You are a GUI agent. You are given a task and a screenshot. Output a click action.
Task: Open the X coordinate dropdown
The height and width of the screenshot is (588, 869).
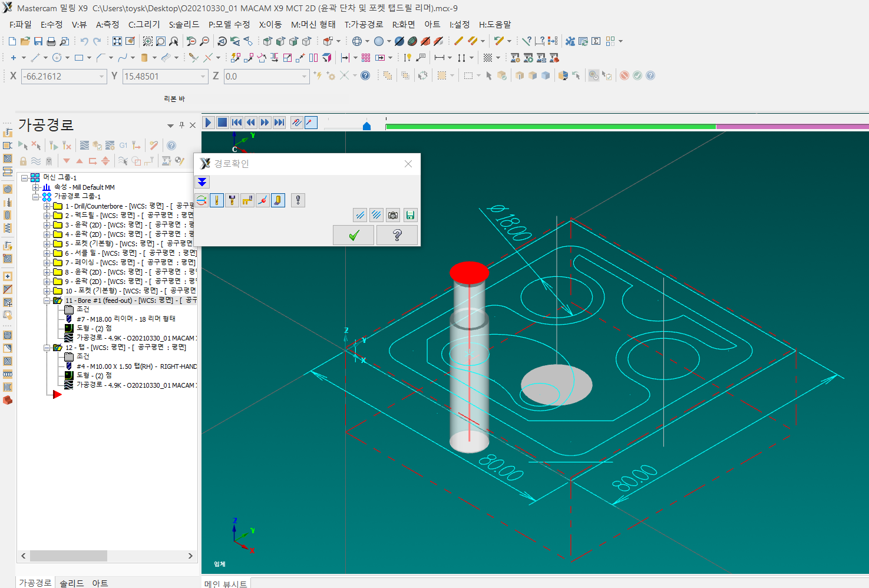pyautogui.click(x=101, y=77)
